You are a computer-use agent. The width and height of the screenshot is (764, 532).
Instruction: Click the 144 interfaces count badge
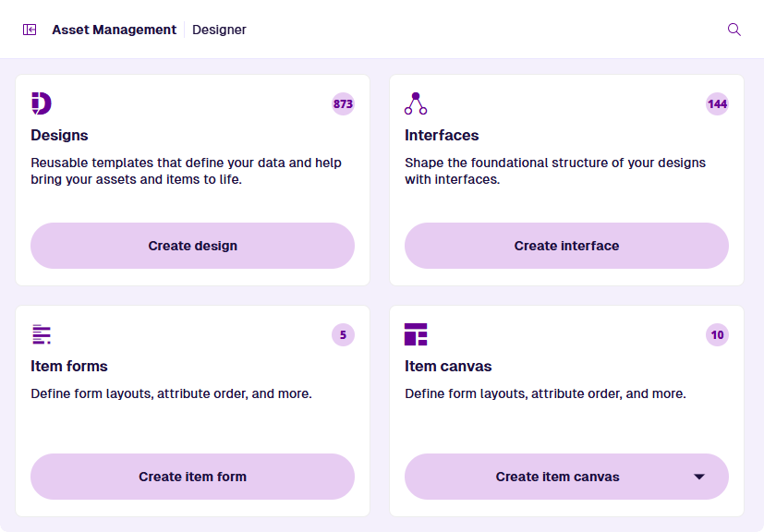(717, 104)
